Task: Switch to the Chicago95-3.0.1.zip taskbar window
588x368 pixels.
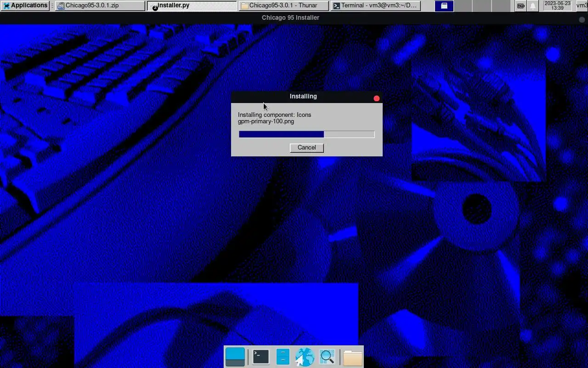Action: click(100, 6)
